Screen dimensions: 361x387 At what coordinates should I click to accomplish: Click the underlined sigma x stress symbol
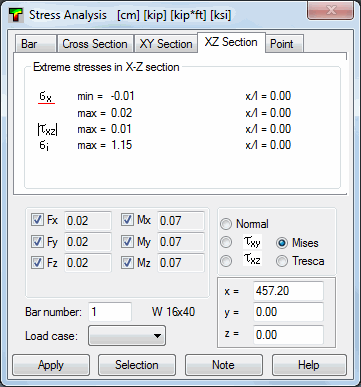pos(46,97)
